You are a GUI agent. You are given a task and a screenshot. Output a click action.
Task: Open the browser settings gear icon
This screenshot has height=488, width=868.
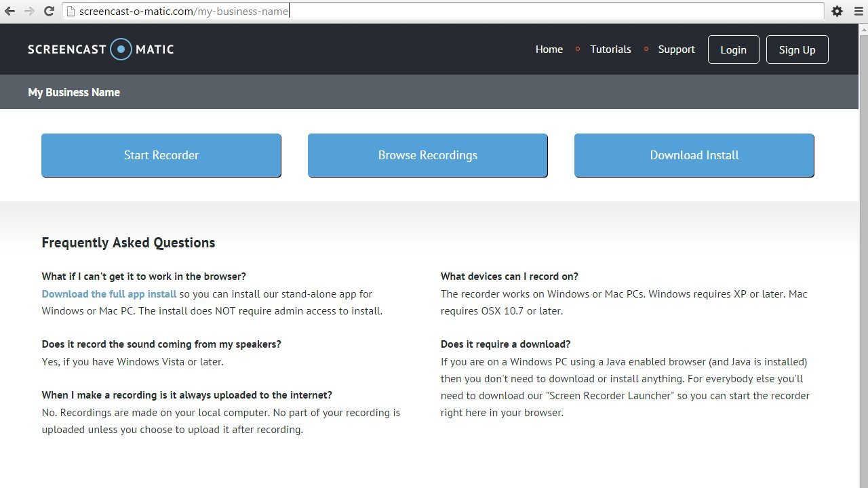(x=837, y=11)
